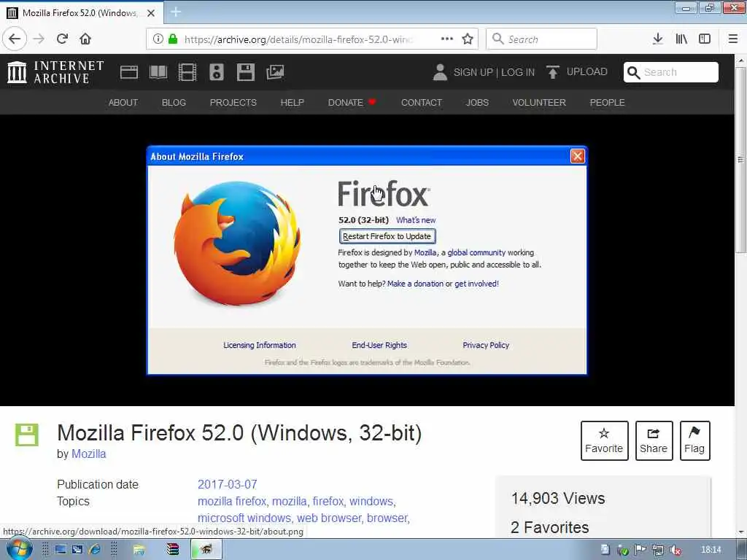The image size is (747, 560).
Task: Click the scrollbar down arrow
Action: tap(740, 532)
